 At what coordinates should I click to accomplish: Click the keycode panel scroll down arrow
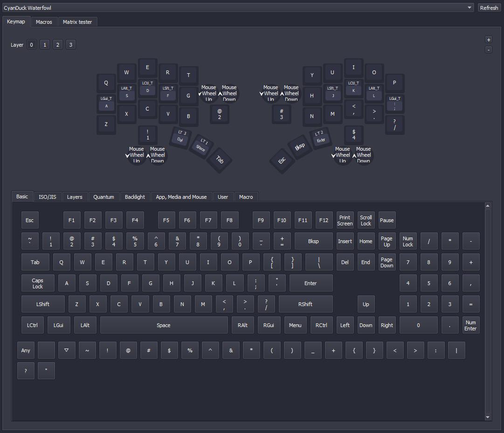tap(488, 417)
